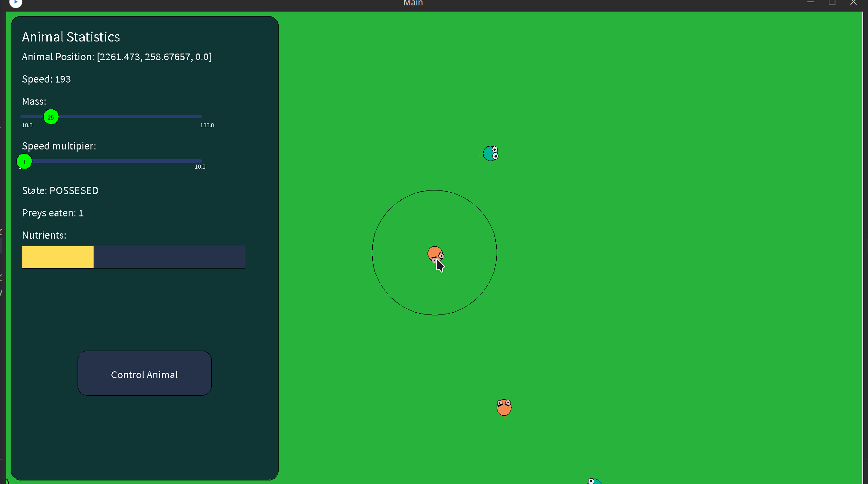The width and height of the screenshot is (868, 484).
Task: Click the Mass slider track near 100.0
Action: point(198,116)
